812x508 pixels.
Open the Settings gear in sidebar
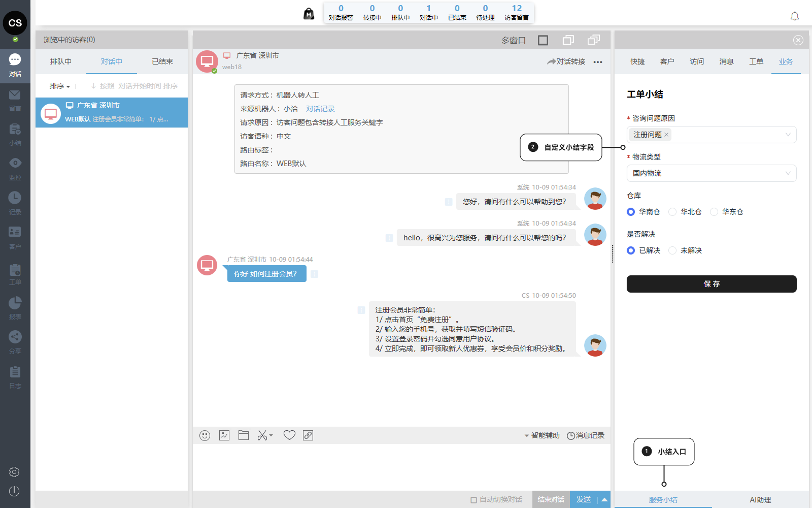coord(14,472)
